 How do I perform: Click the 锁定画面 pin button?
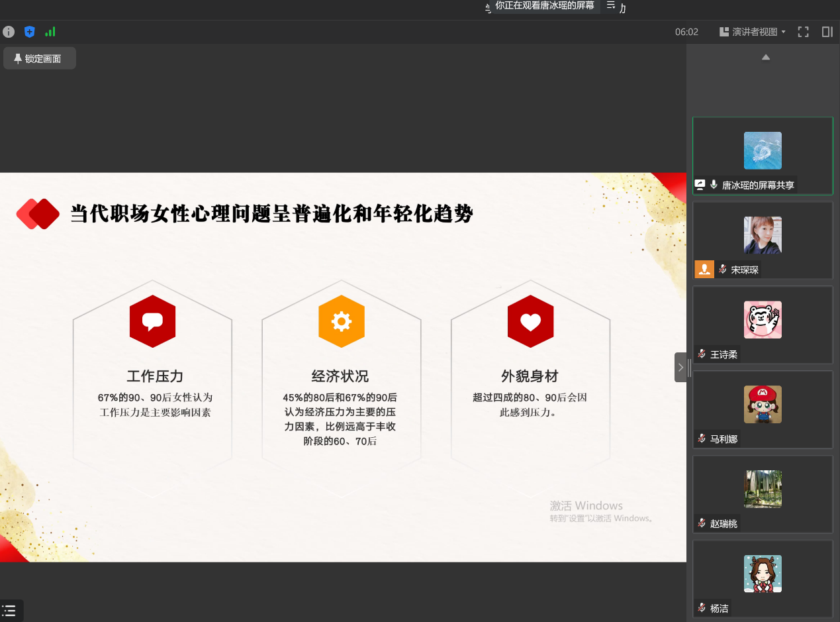(39, 59)
